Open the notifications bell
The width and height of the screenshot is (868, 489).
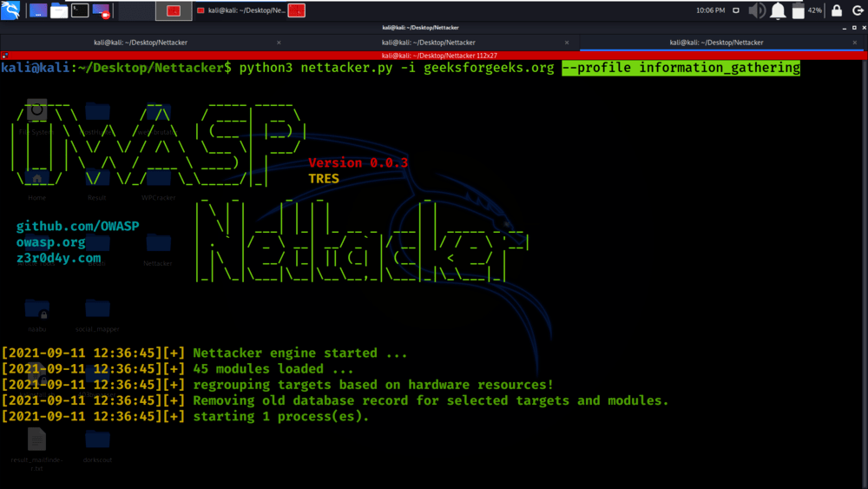point(778,10)
